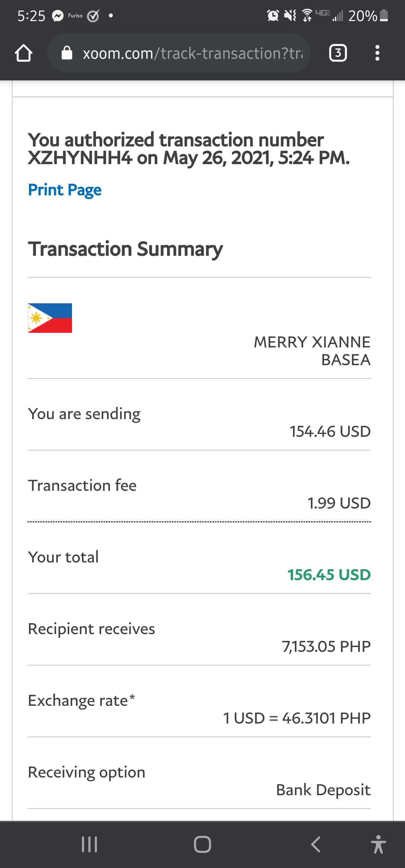Tap the Transaction Summary heading
405x868 pixels.
[125, 249]
